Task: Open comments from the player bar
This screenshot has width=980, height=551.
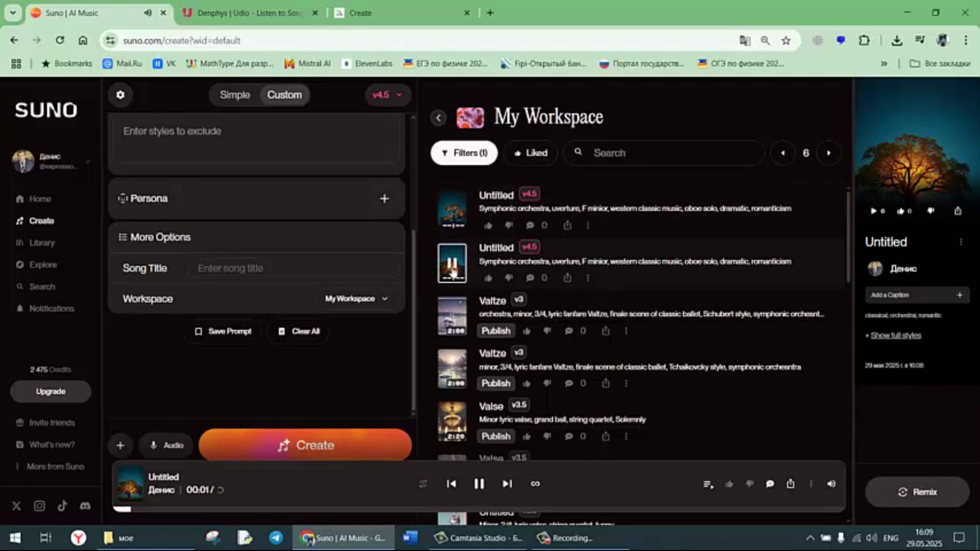Action: pos(770,484)
